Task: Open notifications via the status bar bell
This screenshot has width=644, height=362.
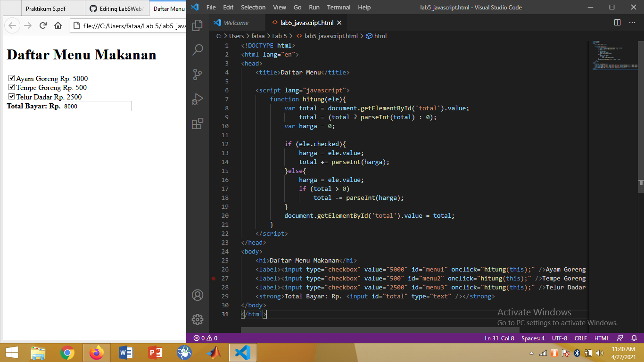Action: (634, 338)
